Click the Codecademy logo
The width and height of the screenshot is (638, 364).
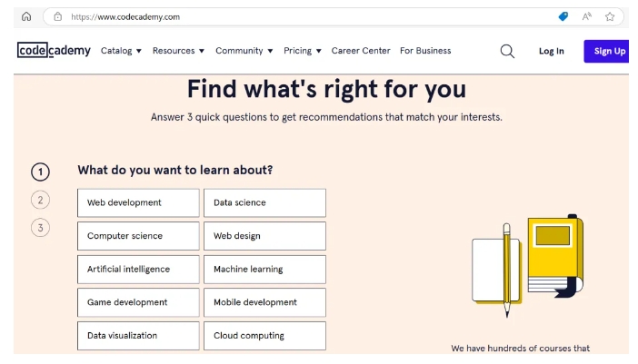54,51
